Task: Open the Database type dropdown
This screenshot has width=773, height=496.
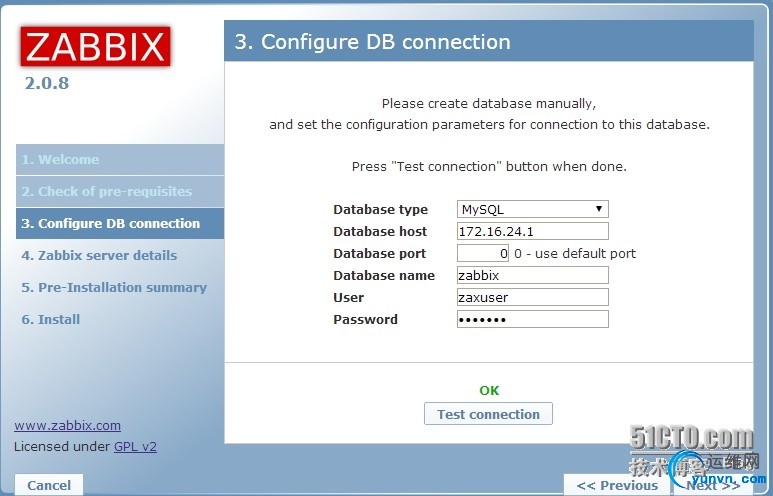Action: pos(532,209)
